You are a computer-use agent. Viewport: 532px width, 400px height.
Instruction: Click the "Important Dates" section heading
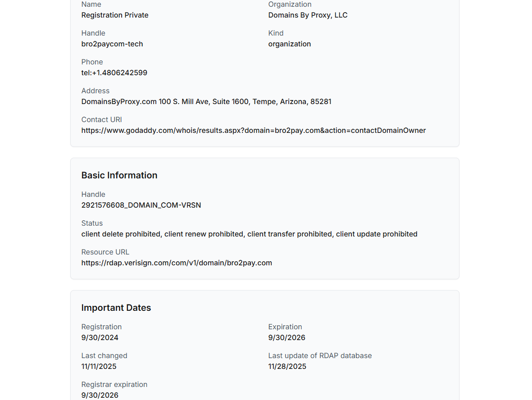[116, 308]
